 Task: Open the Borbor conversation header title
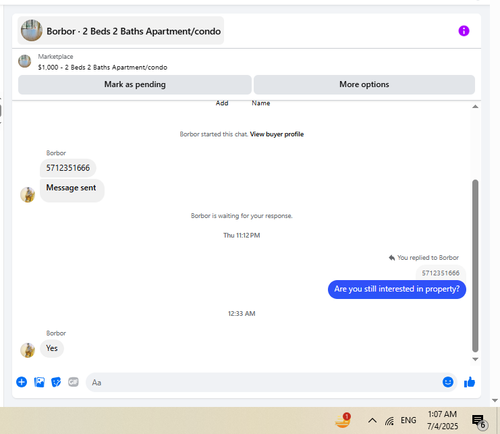(121, 31)
